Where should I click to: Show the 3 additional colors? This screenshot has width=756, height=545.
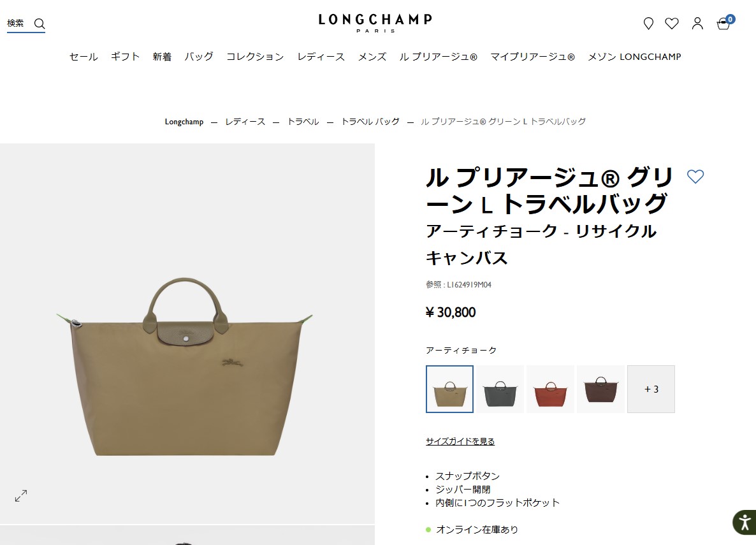(x=651, y=389)
